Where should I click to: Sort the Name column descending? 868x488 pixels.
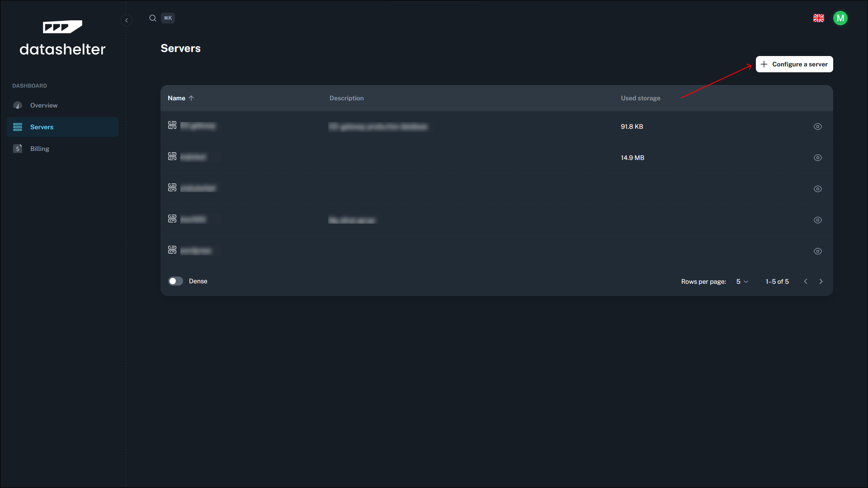coord(180,98)
